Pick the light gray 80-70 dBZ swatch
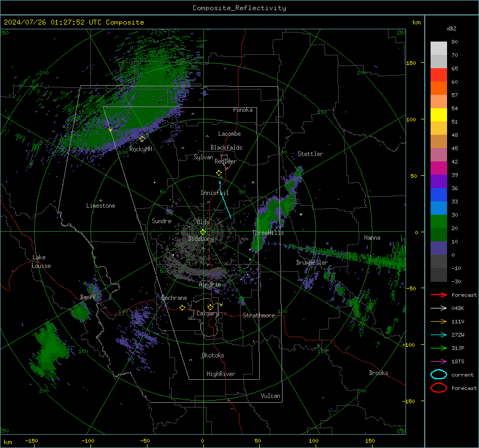 [439, 48]
